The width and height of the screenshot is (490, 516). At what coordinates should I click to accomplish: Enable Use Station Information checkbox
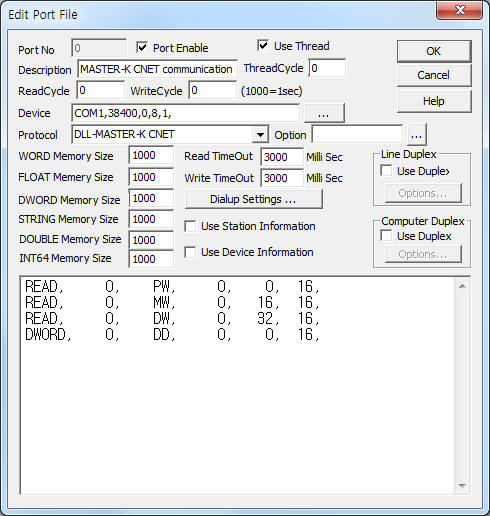pyautogui.click(x=190, y=226)
